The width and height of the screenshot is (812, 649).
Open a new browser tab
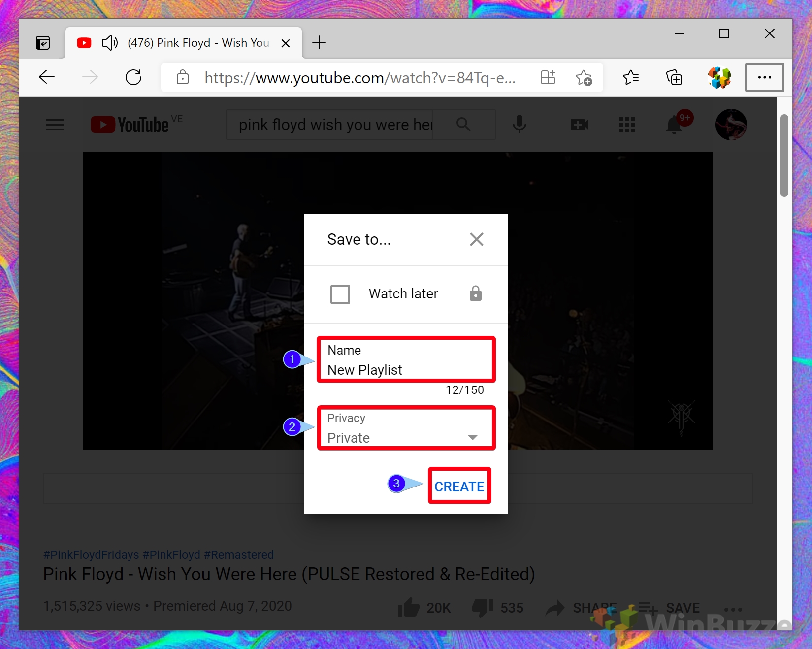click(319, 43)
